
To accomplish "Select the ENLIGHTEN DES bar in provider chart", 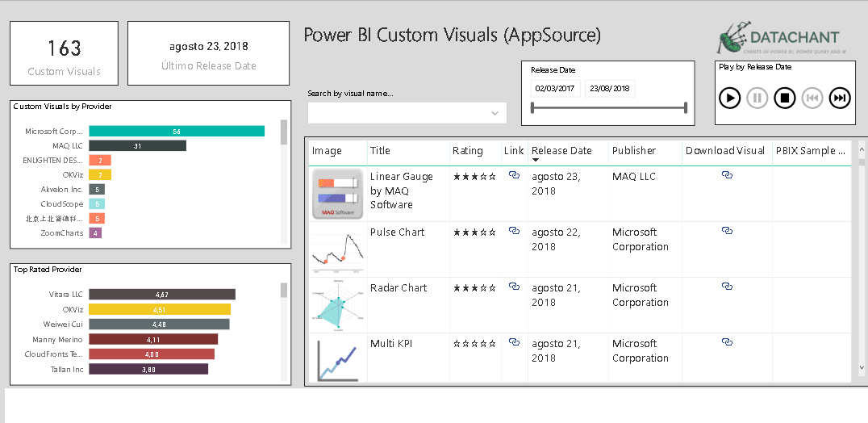I will click(x=100, y=160).
